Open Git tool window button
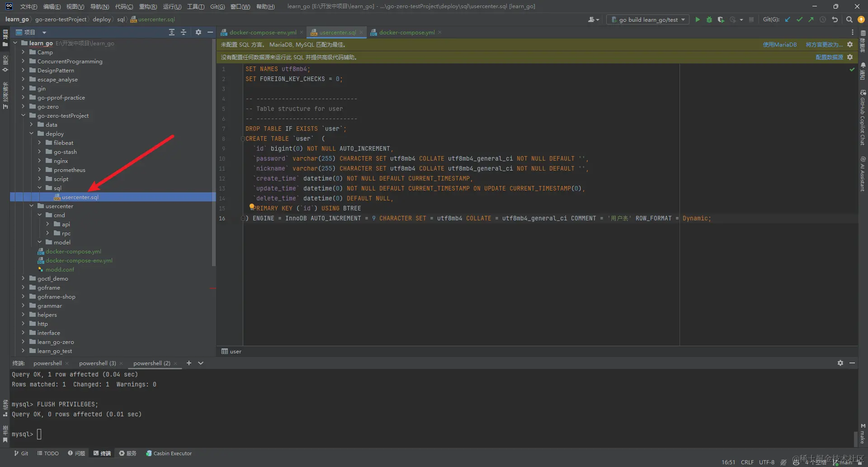Screen dimensions: 868x467 tap(21, 453)
